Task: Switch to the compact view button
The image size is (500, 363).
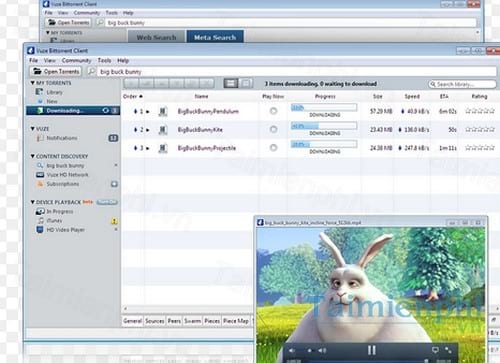Action: [246, 83]
